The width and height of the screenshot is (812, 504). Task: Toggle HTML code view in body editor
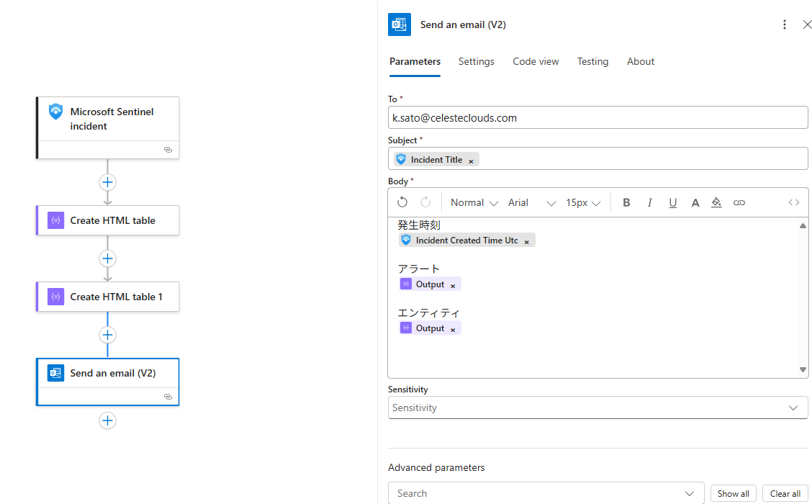click(x=793, y=203)
